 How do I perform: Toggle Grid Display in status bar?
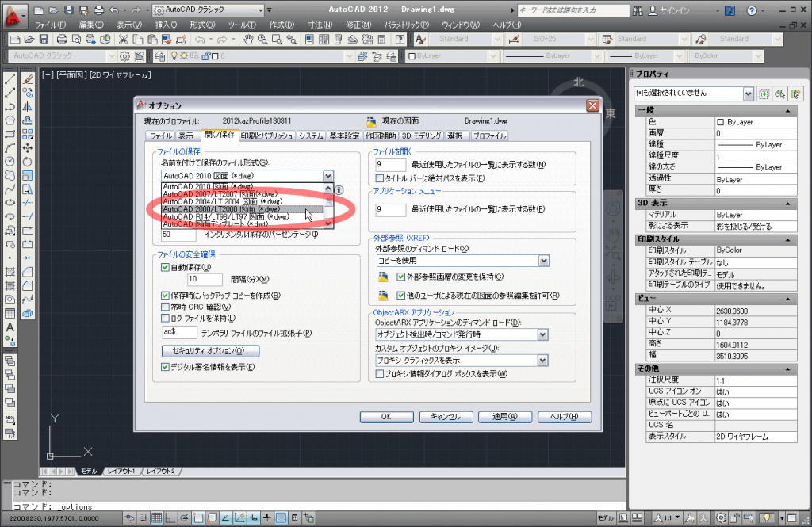click(156, 517)
